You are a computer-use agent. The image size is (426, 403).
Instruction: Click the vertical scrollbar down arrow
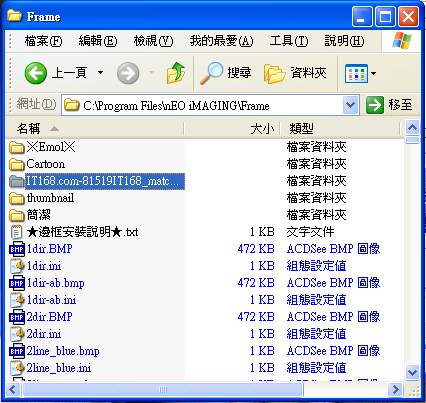[x=413, y=372]
